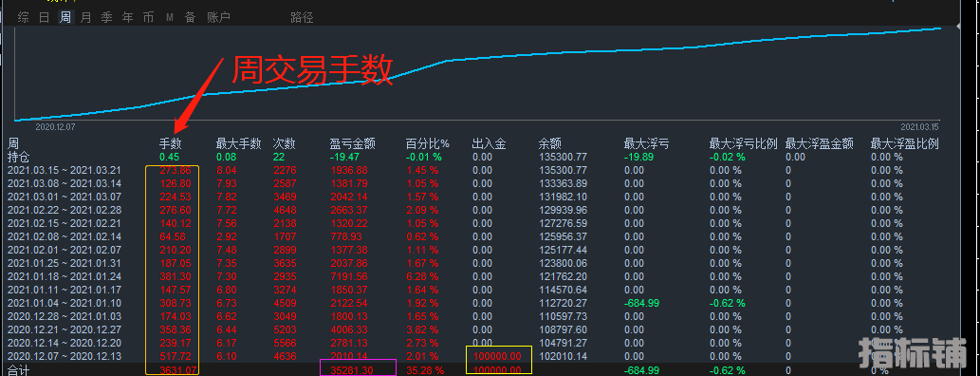The image size is (980, 376).
Task: Select the 币 currency tab
Action: (x=148, y=17)
